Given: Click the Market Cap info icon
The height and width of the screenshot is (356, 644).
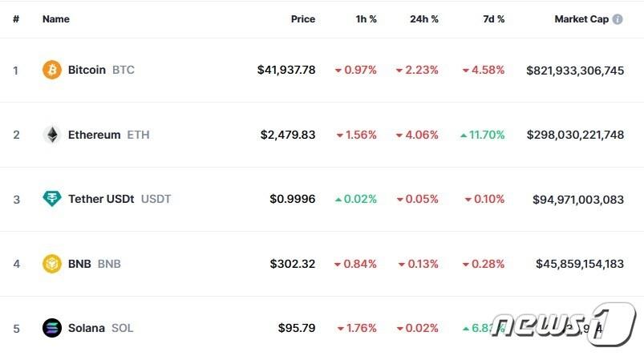Looking at the screenshot, I should coord(618,19).
